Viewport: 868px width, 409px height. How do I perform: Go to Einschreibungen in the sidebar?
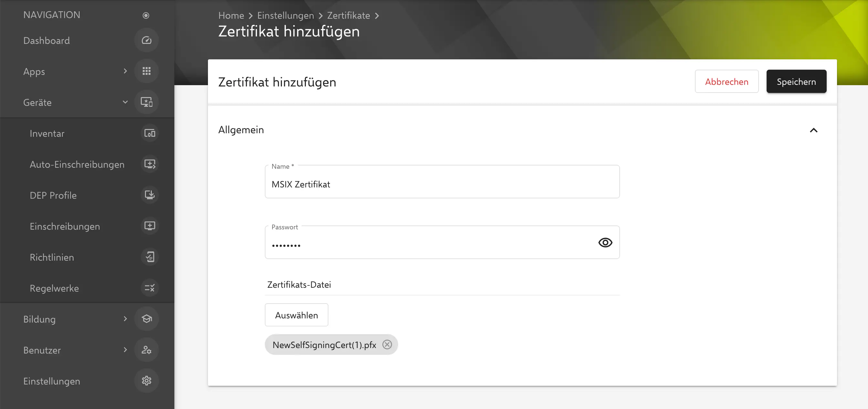coord(65,226)
